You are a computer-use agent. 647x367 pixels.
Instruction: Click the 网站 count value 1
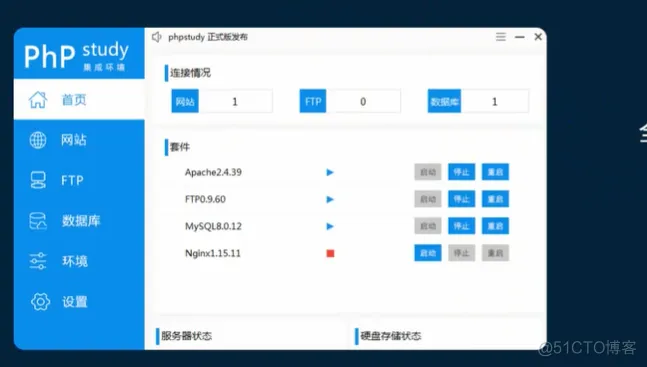pyautogui.click(x=235, y=102)
